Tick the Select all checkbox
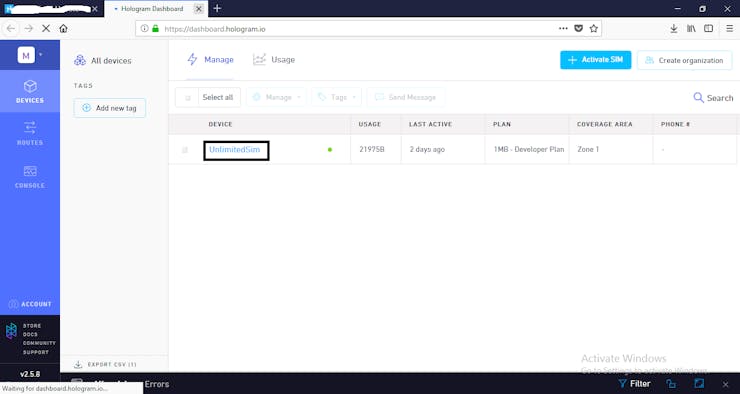 tap(188, 98)
